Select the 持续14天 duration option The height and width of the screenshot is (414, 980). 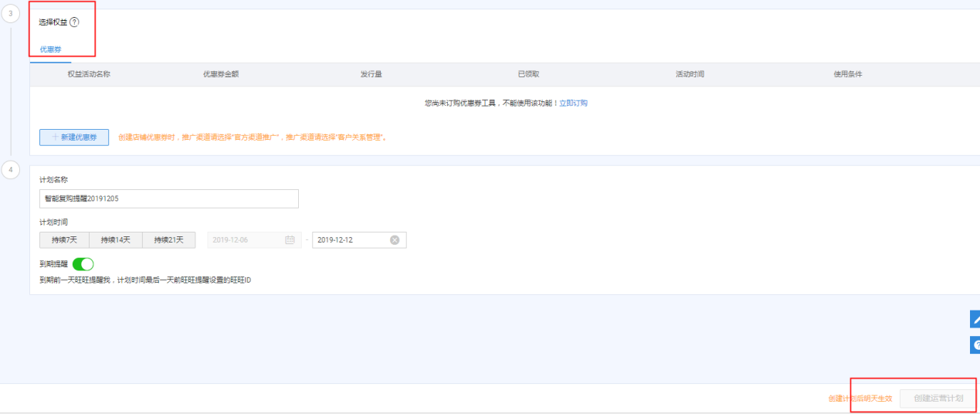[116, 240]
